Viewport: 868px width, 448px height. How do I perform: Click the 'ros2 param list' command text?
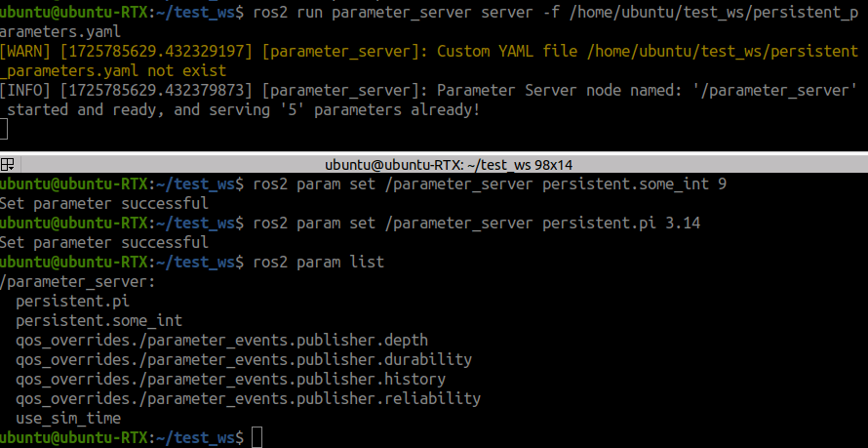(x=318, y=262)
